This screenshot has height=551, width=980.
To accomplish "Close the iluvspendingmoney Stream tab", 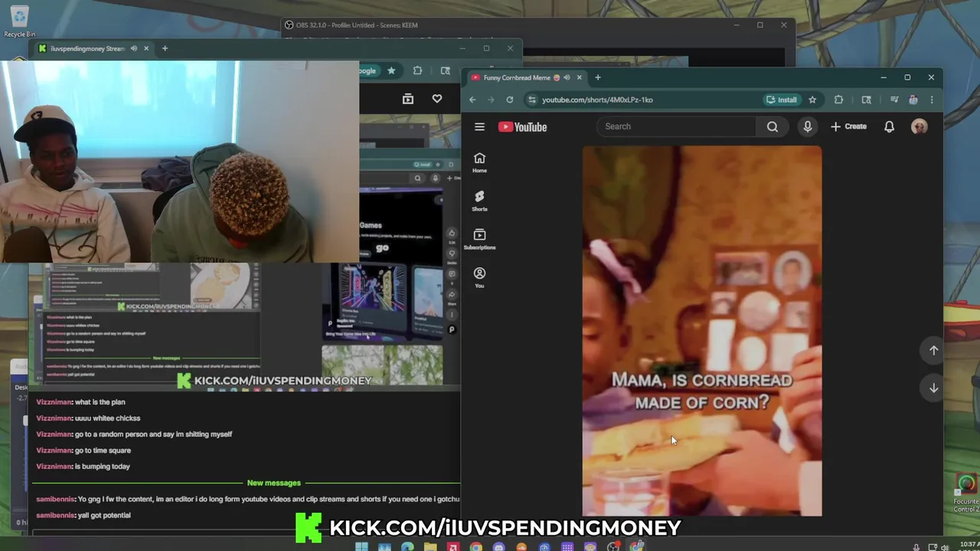I will 145,48.
